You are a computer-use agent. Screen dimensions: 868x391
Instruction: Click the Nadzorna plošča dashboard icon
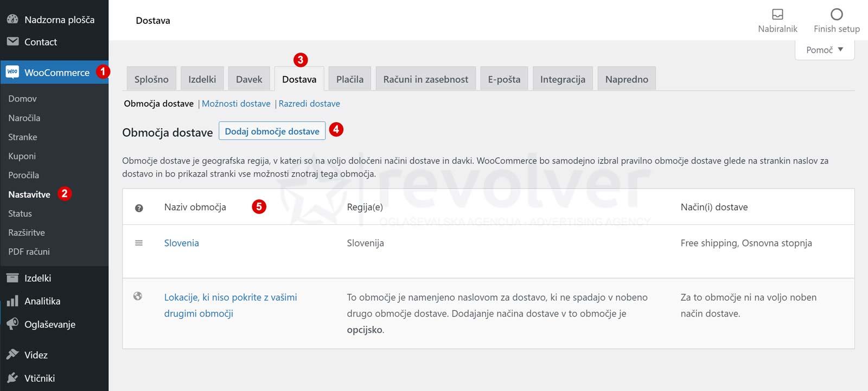click(12, 19)
